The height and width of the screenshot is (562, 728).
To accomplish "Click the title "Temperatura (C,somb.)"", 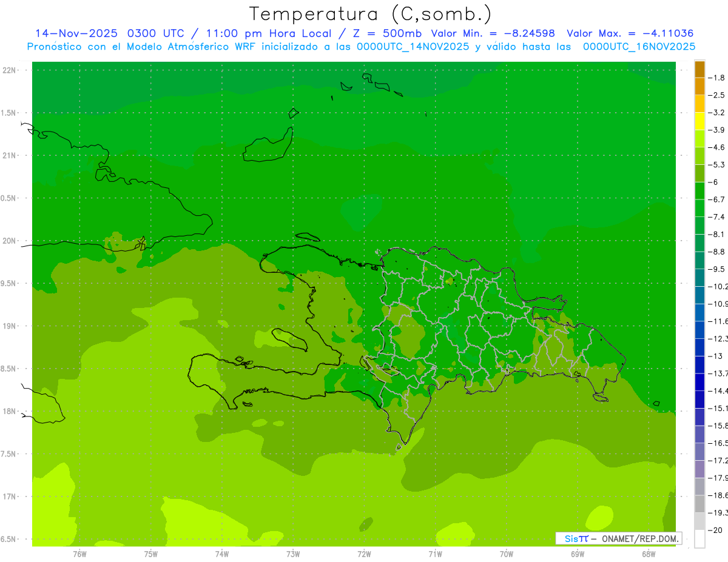I will click(x=371, y=14).
